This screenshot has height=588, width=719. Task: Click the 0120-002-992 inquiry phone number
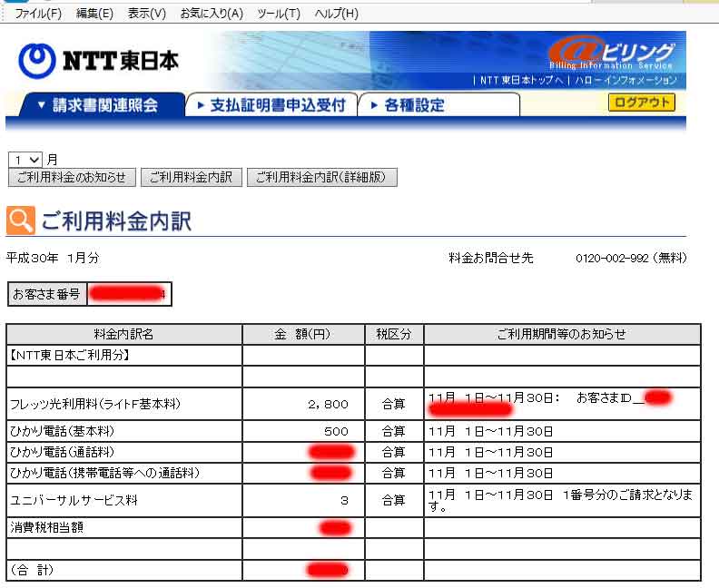pyautogui.click(x=613, y=259)
